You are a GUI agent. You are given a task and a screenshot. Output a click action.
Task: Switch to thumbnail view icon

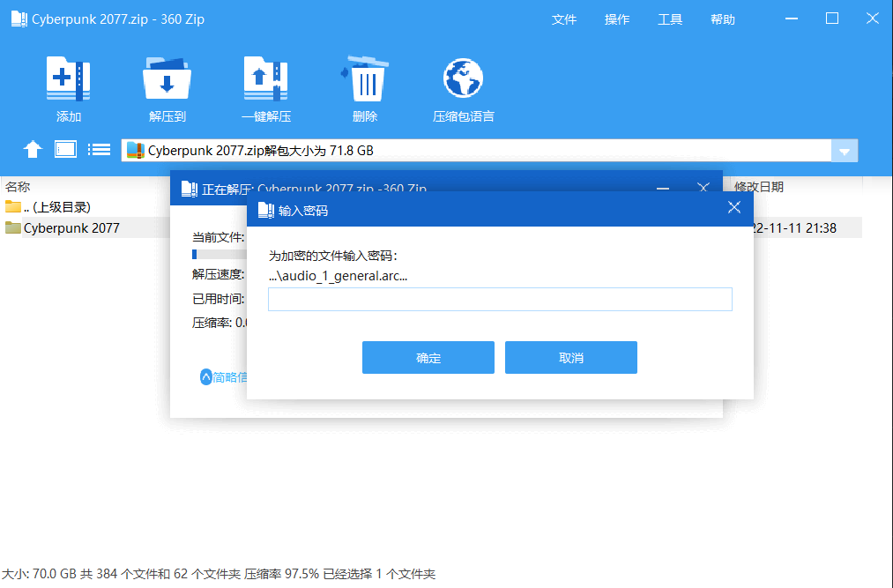click(65, 149)
